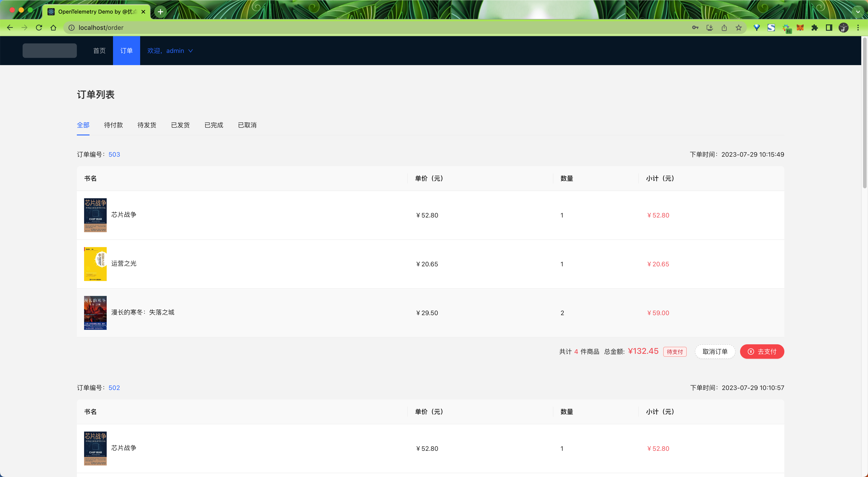
Task: Click the 运营之光 book cover thumbnail
Action: click(x=95, y=264)
